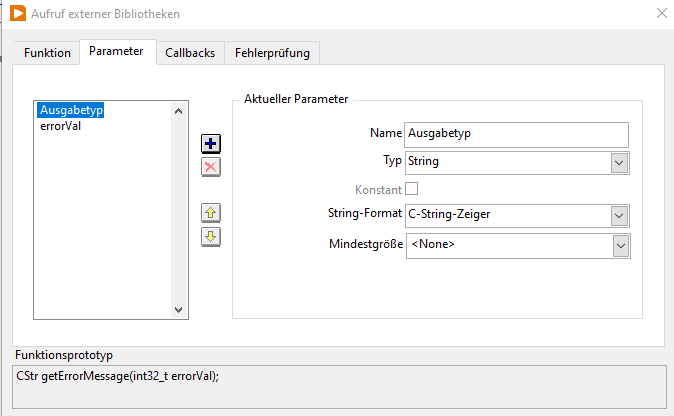This screenshot has height=416, width=674.
Task: Select the Parameter tab
Action: coord(116,52)
